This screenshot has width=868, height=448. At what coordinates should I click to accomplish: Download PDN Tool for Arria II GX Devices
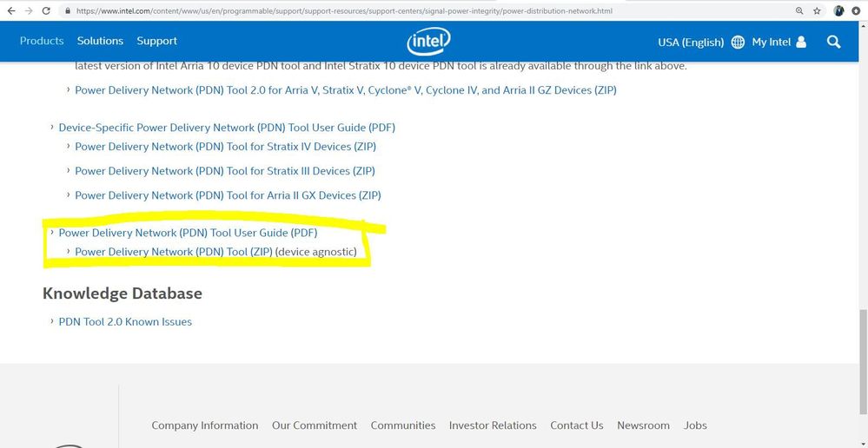coord(228,195)
